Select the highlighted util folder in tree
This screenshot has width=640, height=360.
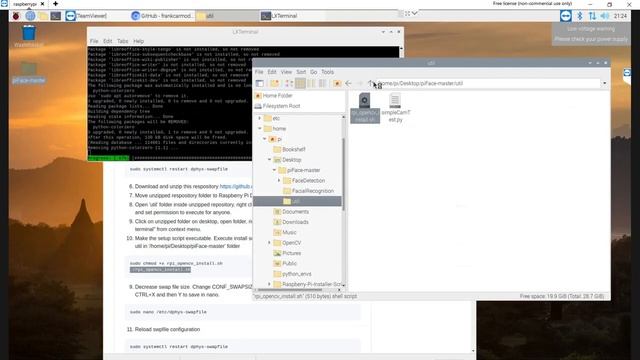(x=297, y=201)
